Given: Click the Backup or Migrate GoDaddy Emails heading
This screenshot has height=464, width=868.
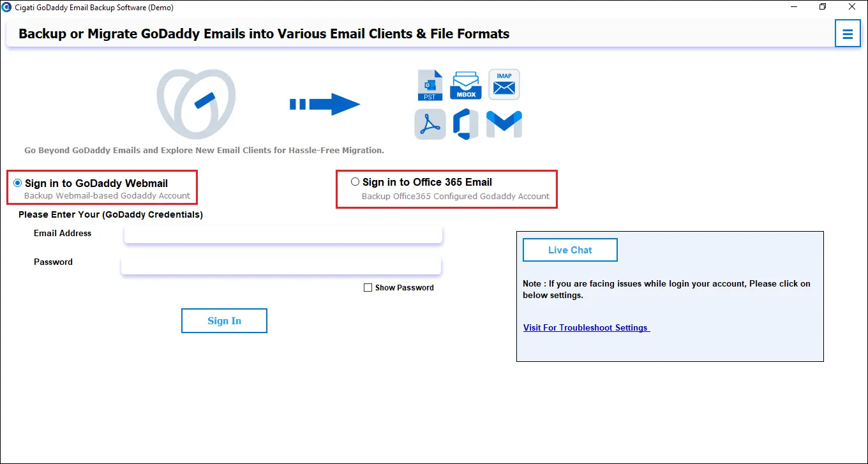Looking at the screenshot, I should [x=264, y=34].
